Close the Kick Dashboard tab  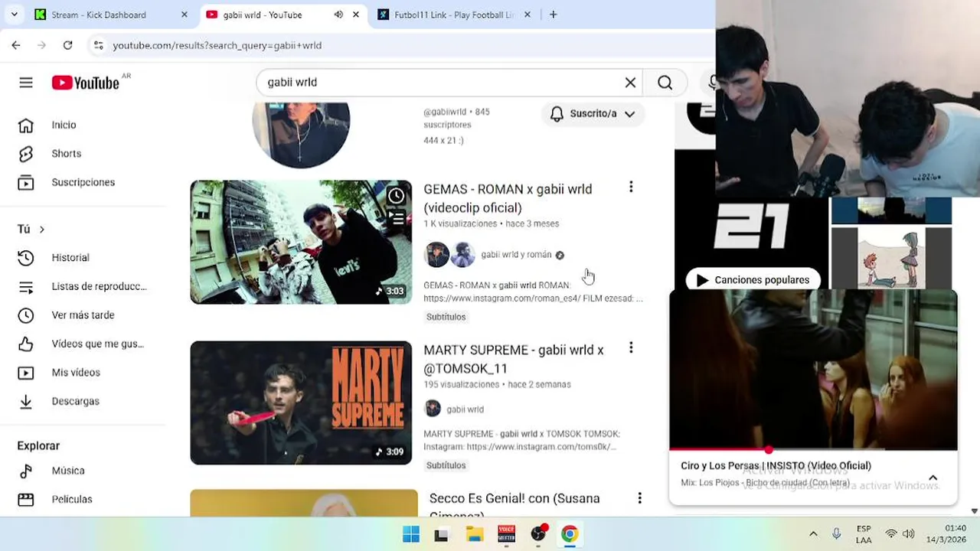pos(184,15)
